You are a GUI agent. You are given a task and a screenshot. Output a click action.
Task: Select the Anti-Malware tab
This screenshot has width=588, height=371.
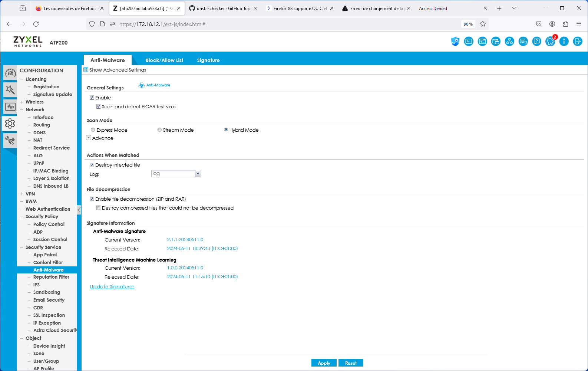click(x=108, y=60)
